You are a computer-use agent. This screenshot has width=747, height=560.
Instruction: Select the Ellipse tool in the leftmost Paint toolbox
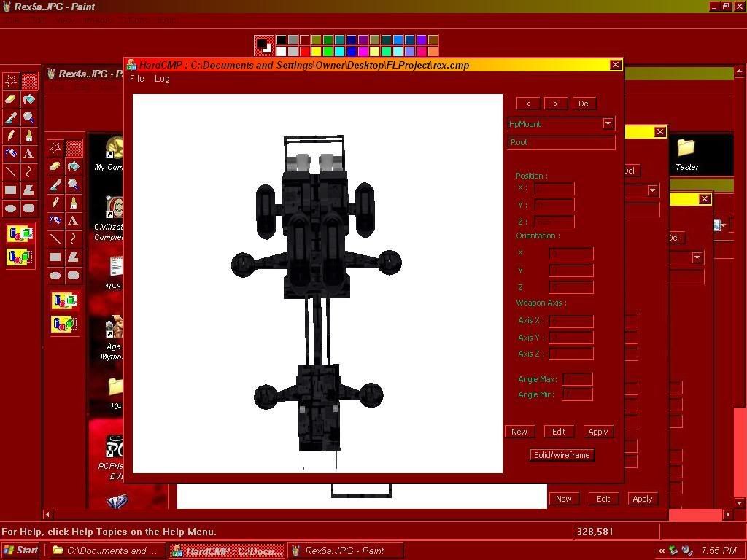click(11, 209)
